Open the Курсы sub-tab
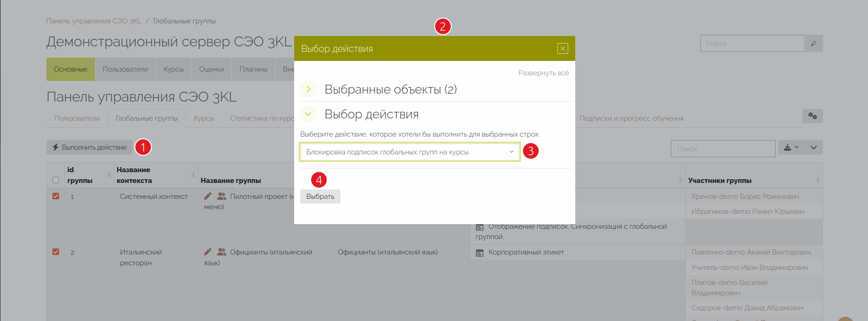Image resolution: width=868 pixels, height=321 pixels. 204,118
